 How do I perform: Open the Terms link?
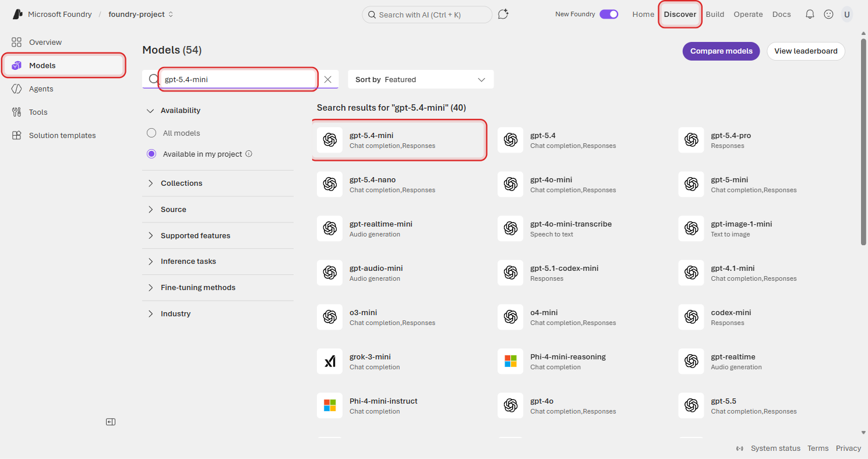(x=818, y=449)
